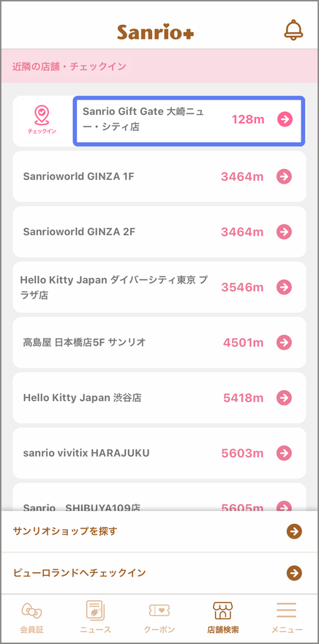Viewport: 319px width, 644px height.
Task: Open the クーポン ticket tab
Action: coord(159,616)
